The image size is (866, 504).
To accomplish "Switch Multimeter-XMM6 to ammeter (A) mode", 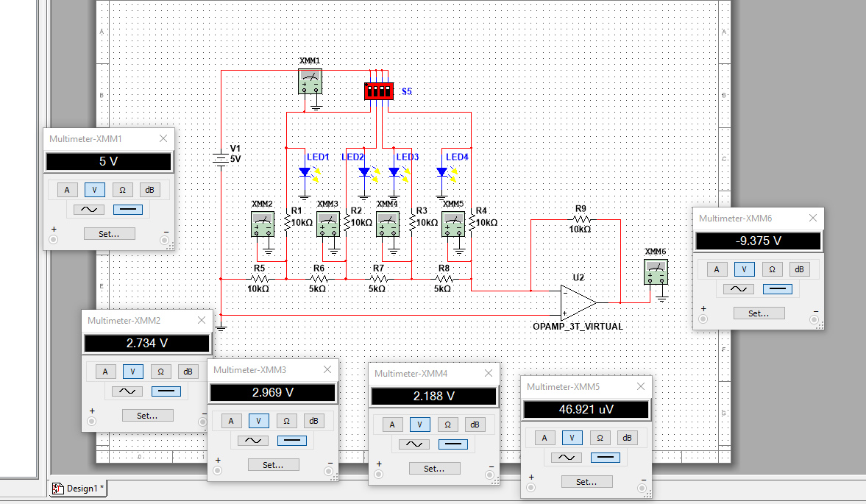I will pyautogui.click(x=717, y=269).
